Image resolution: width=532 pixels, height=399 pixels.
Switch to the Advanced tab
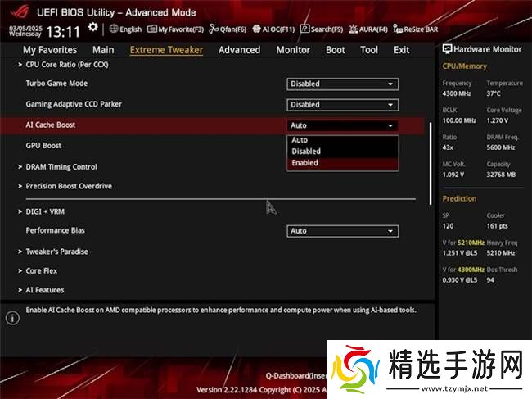pyautogui.click(x=239, y=50)
